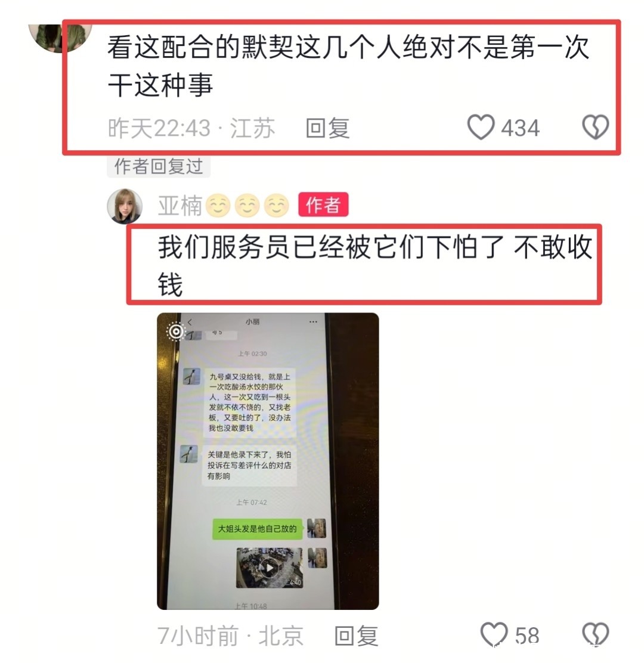
Task: Dislike the author's reply from Beijing
Action: coord(595,634)
